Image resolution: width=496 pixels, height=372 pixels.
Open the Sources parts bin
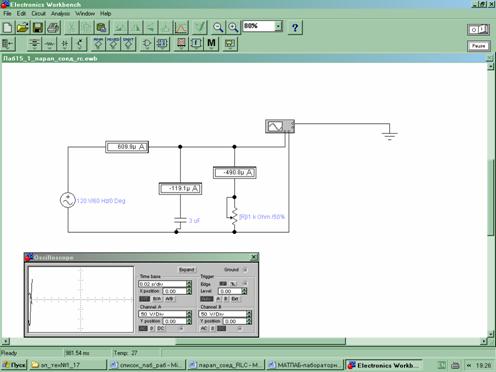(34, 44)
